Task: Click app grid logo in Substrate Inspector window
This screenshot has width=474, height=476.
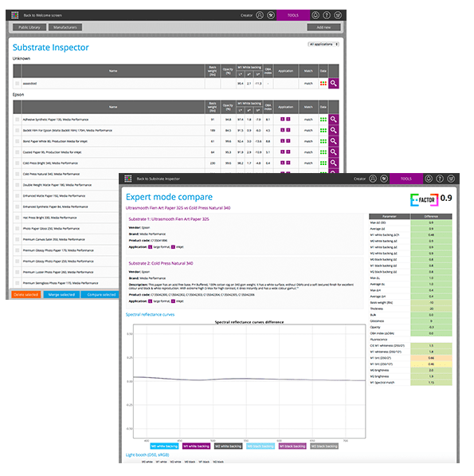Action: pyautogui.click(x=15, y=15)
